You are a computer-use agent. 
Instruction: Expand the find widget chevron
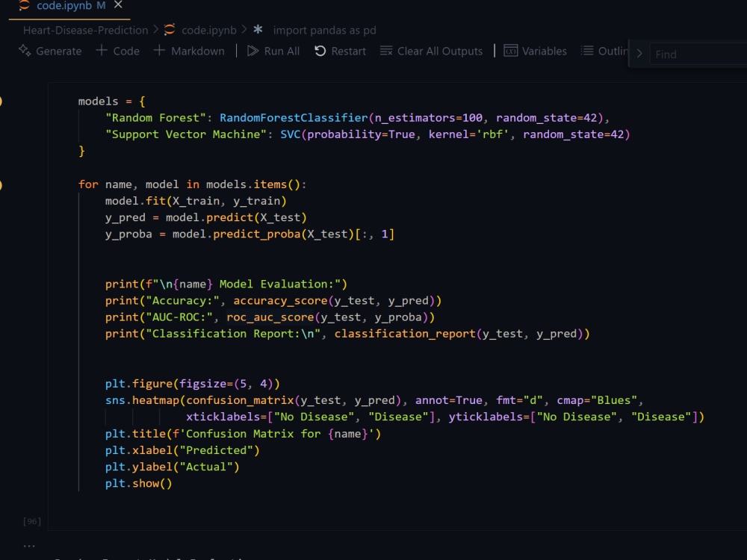tap(639, 54)
